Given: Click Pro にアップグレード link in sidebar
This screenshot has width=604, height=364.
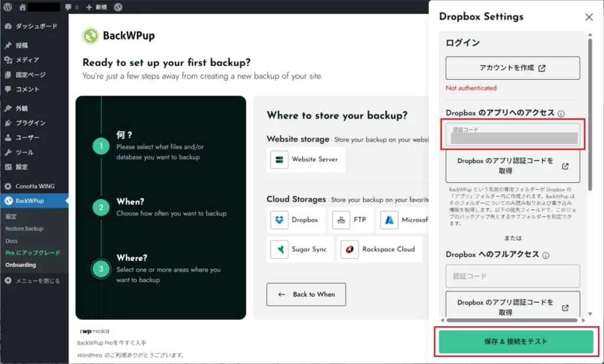Looking at the screenshot, I should click(x=32, y=252).
